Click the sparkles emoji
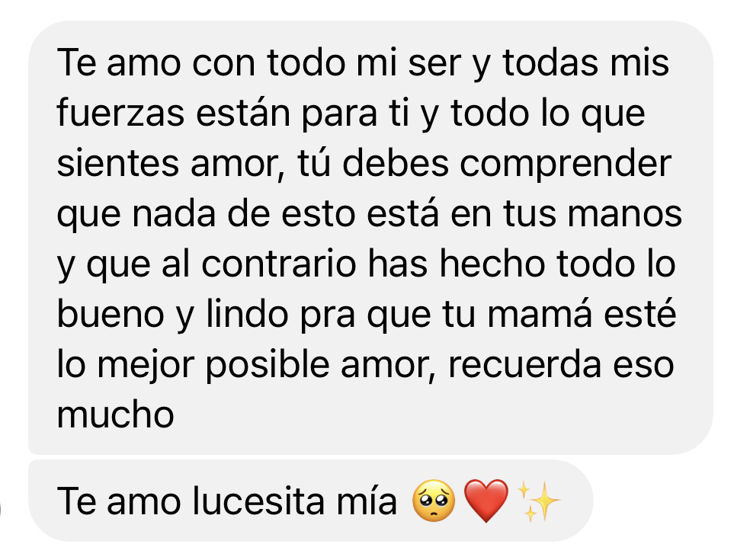Screen dimensions: 750x560 click(x=539, y=501)
